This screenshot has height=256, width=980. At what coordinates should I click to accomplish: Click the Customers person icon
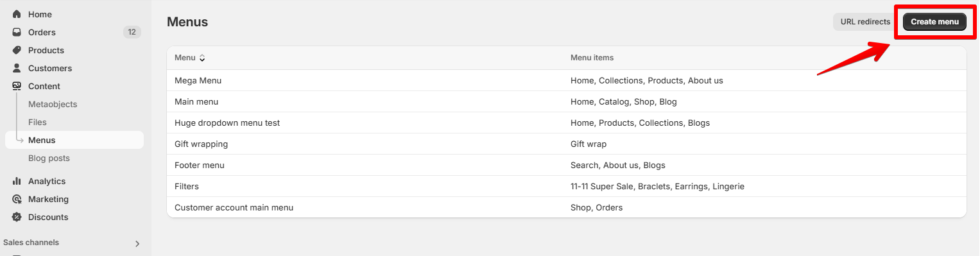(17, 68)
